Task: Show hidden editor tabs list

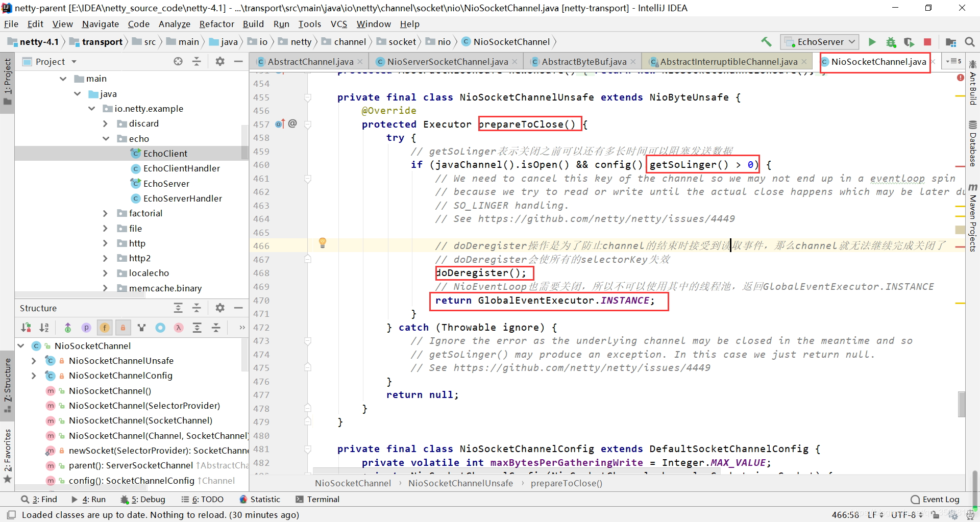Action: (x=953, y=61)
